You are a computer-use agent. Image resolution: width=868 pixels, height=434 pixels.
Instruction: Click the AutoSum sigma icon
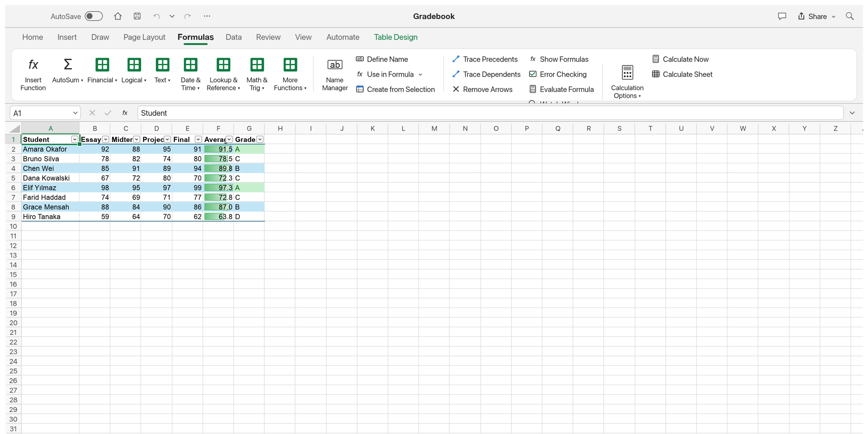pyautogui.click(x=68, y=65)
